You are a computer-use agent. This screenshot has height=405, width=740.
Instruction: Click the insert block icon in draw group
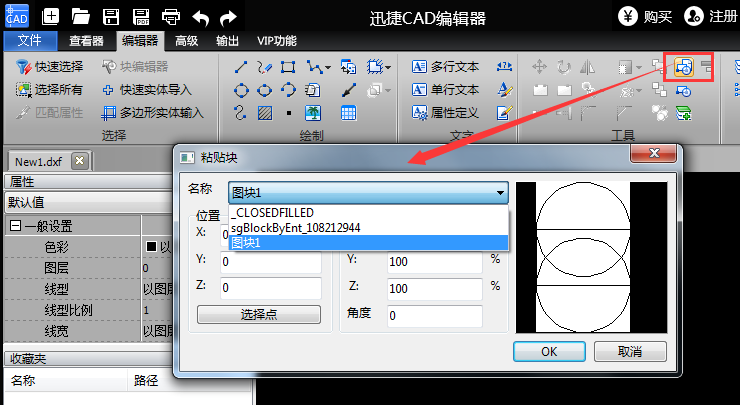click(349, 67)
